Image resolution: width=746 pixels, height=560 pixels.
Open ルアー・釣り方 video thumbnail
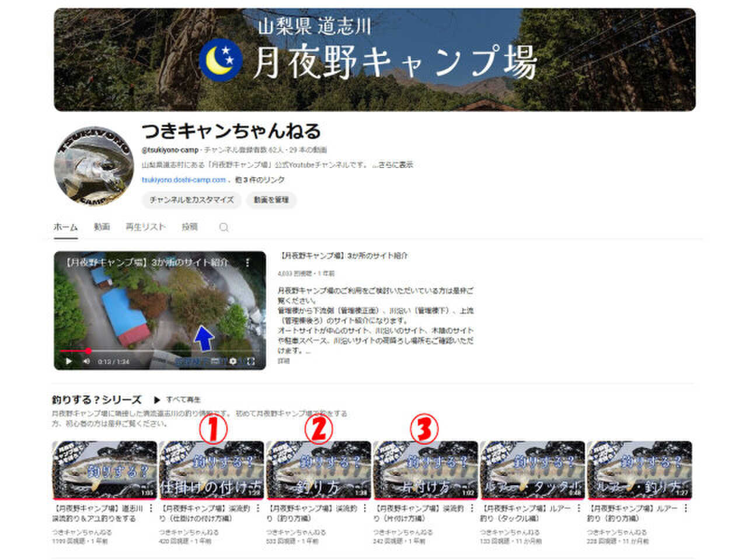click(640, 470)
